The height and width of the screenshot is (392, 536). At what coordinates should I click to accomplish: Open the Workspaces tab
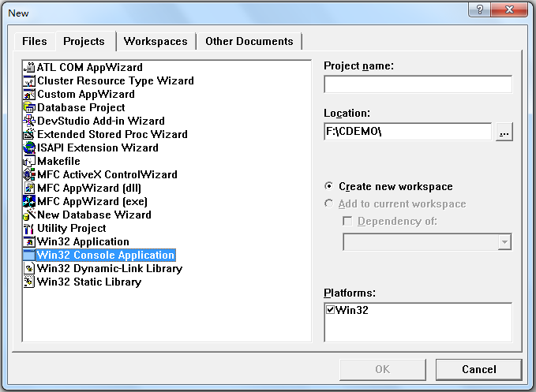(x=156, y=41)
